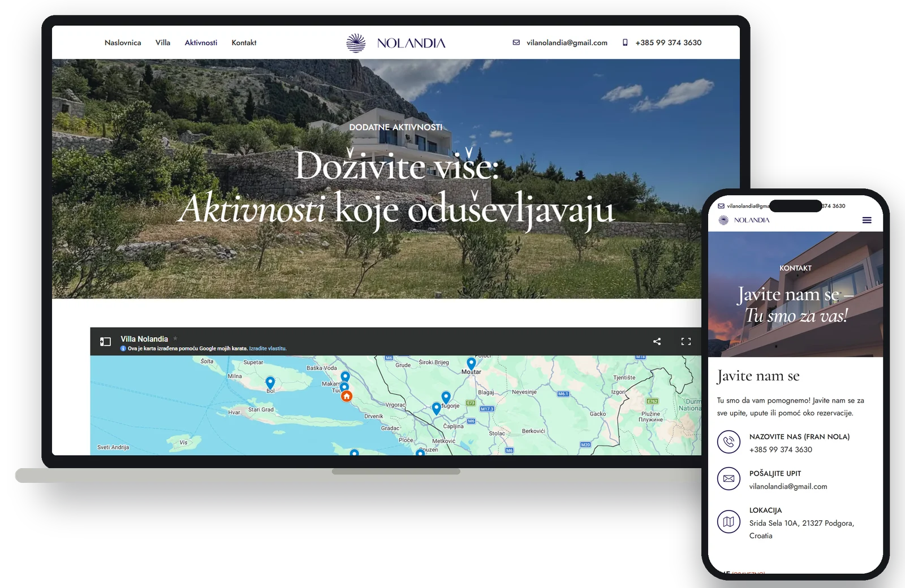Click the LOKACIJA label
Viewport: 905px width, 588px height.
tap(765, 510)
